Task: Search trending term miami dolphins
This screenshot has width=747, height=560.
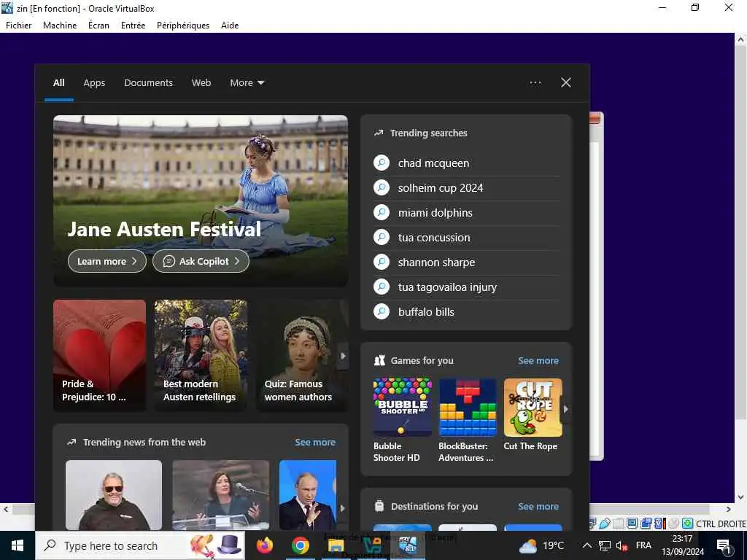Action: [x=436, y=213]
